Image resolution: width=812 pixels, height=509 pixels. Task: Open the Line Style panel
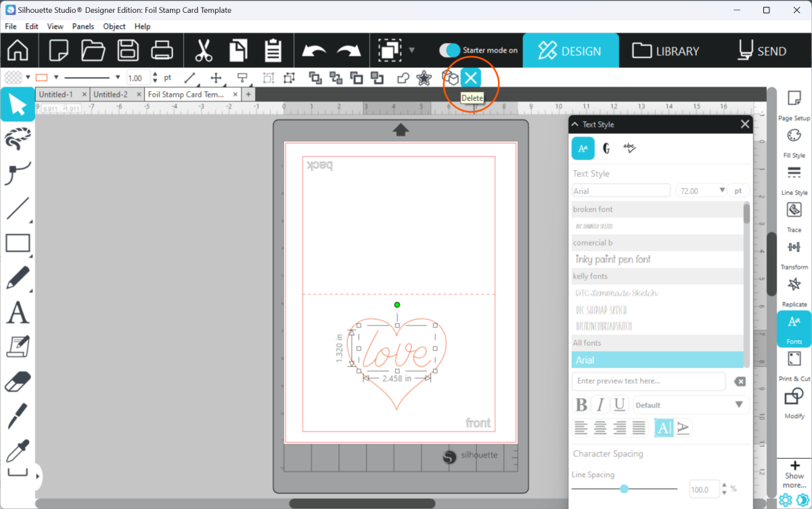pyautogui.click(x=794, y=180)
